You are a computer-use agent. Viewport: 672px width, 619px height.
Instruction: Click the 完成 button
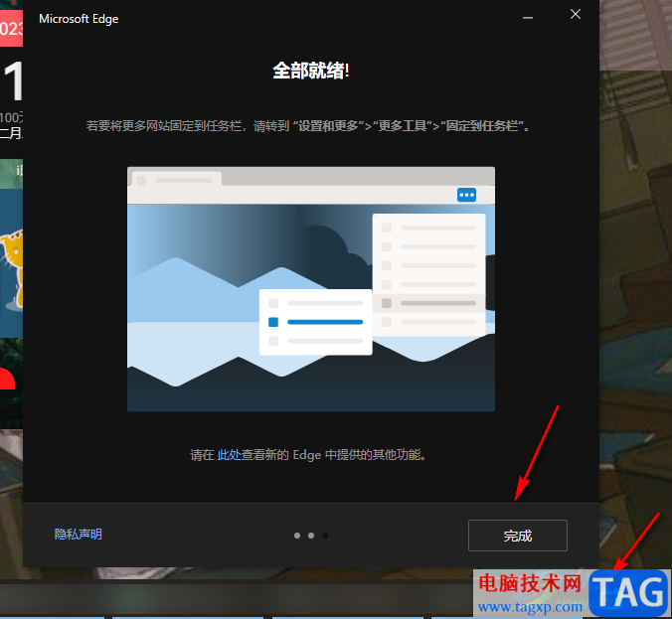(518, 536)
